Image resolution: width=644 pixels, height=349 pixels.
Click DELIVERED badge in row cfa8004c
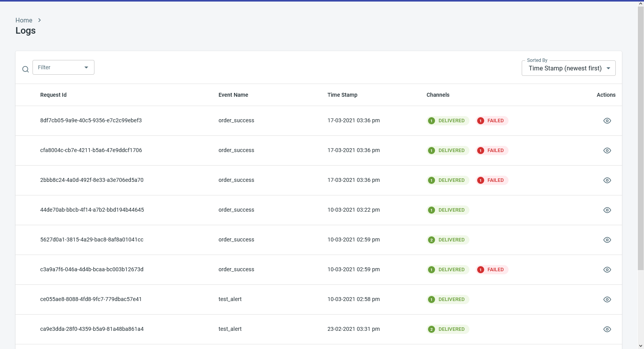point(448,151)
